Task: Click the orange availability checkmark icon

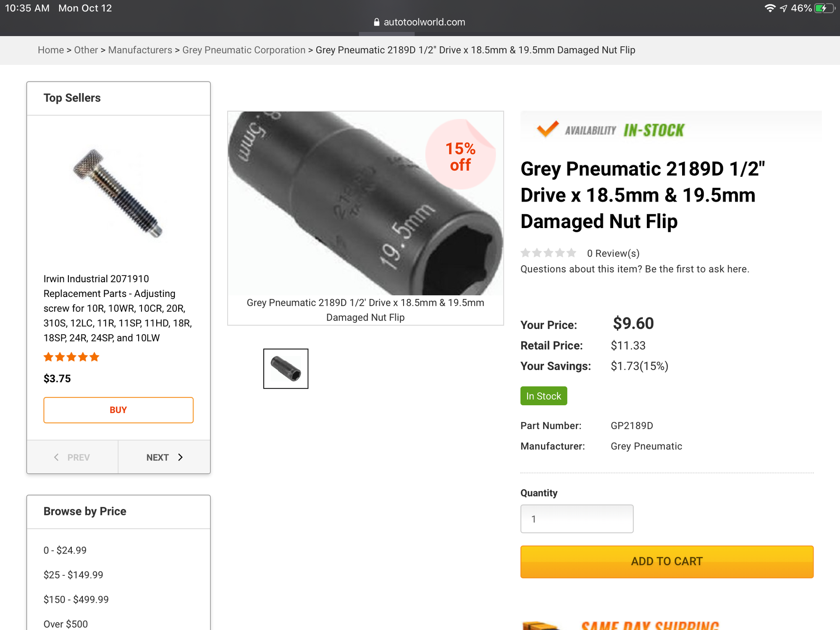Action: click(x=548, y=129)
